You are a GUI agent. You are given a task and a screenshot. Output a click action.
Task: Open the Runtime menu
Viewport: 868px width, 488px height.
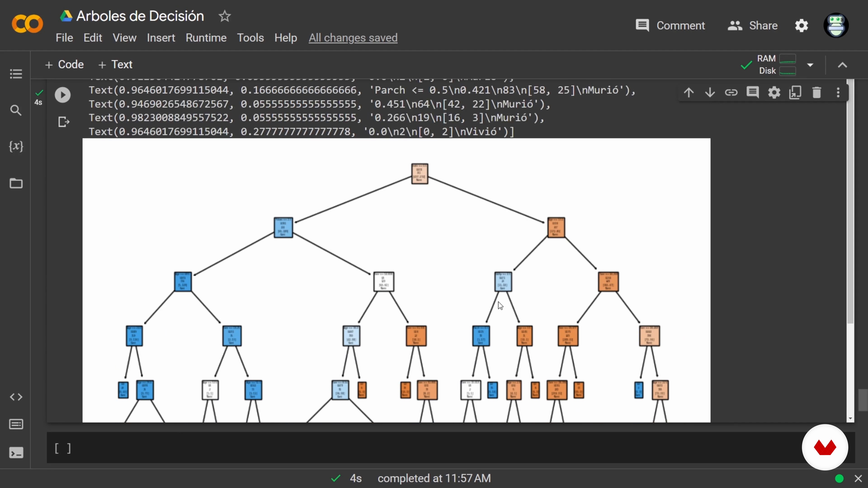click(x=206, y=38)
